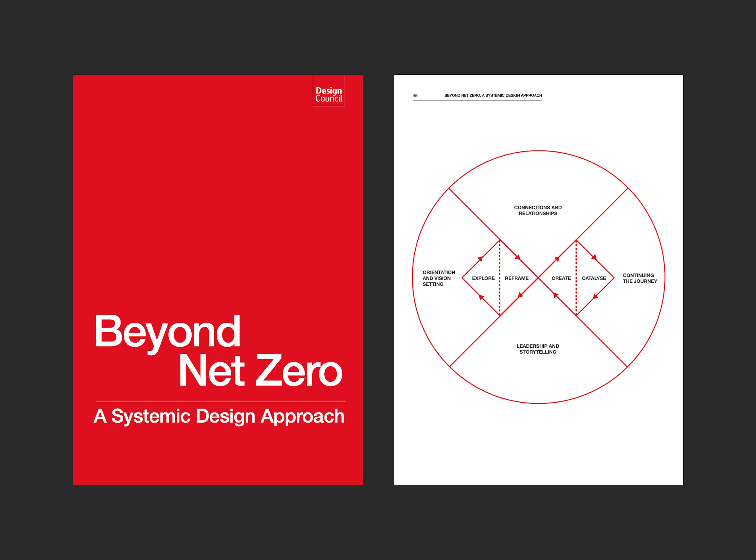Click the Design Council logo
Screen dimensions: 756x560
pos(329,94)
